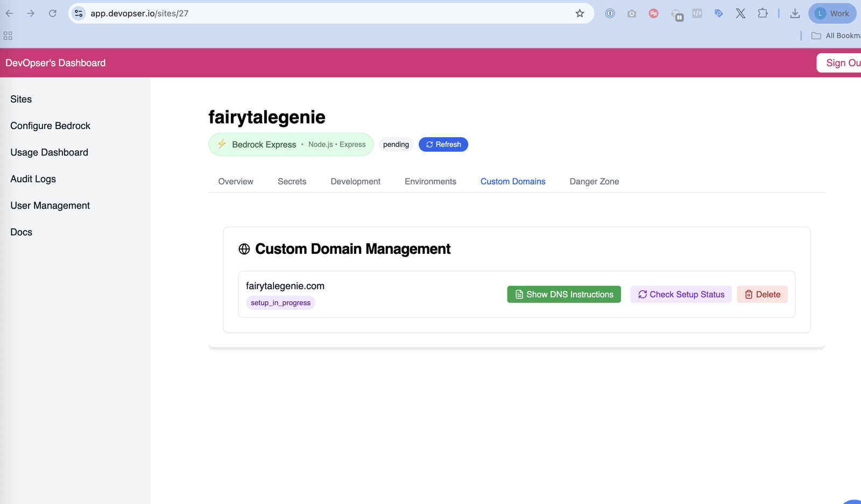Click the fairytalegenie.com domain name

(x=285, y=286)
